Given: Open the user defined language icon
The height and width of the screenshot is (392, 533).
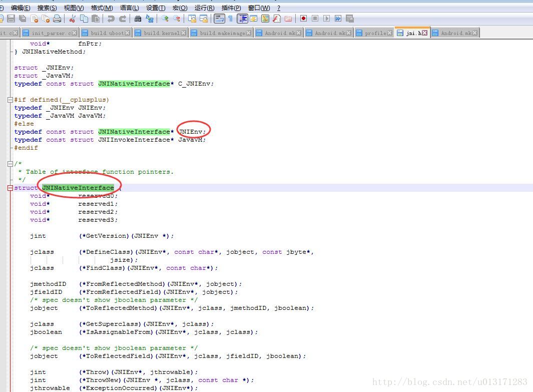Looking at the screenshot, I should coord(254,19).
